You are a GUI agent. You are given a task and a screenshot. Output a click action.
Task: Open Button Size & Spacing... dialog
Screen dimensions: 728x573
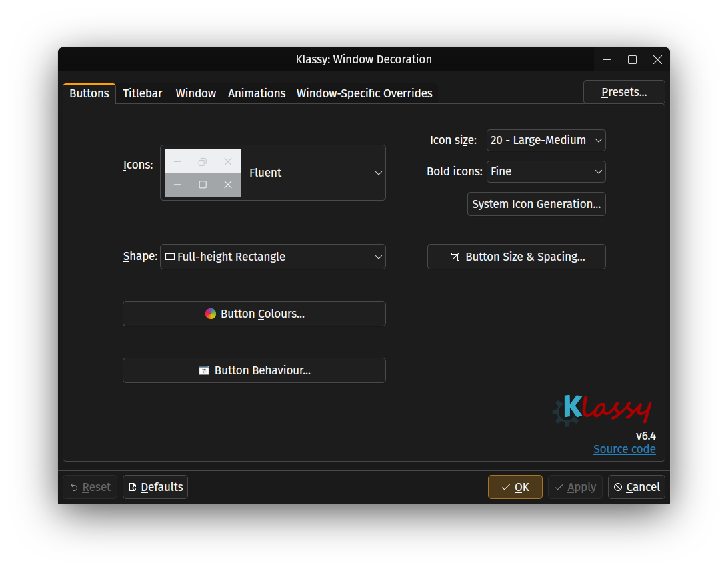[x=516, y=257]
